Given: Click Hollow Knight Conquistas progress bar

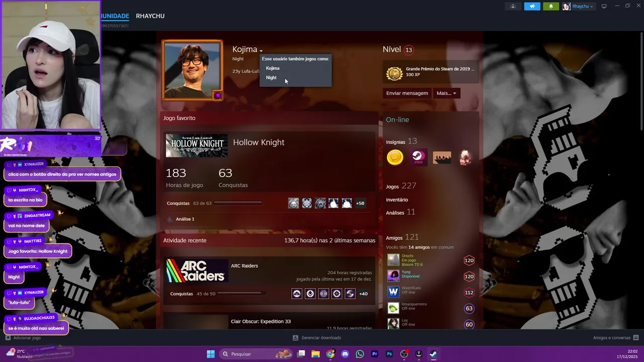Looking at the screenshot, I should click(x=238, y=203).
